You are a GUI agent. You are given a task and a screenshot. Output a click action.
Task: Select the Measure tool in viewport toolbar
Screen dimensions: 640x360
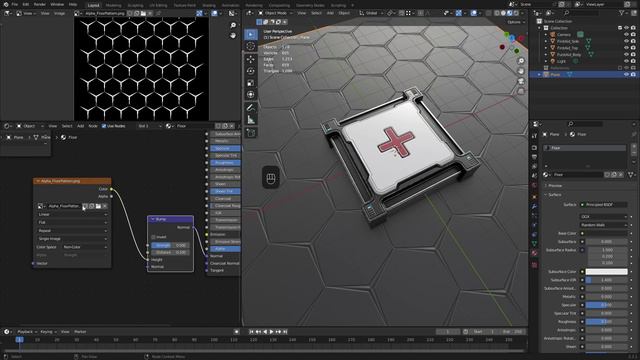click(x=251, y=120)
